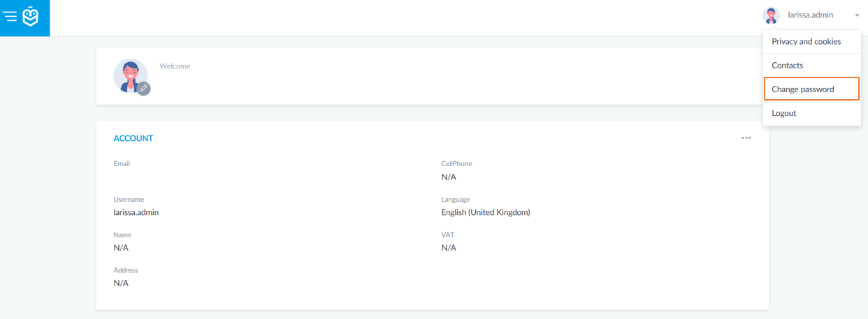
Task: Click the larissa.admin avatar in header
Action: click(x=772, y=15)
